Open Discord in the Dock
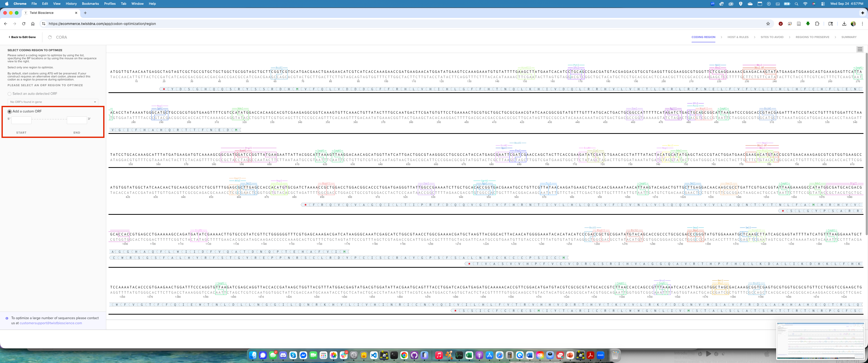Image resolution: width=868 pixels, height=363 pixels. [x=283, y=355]
